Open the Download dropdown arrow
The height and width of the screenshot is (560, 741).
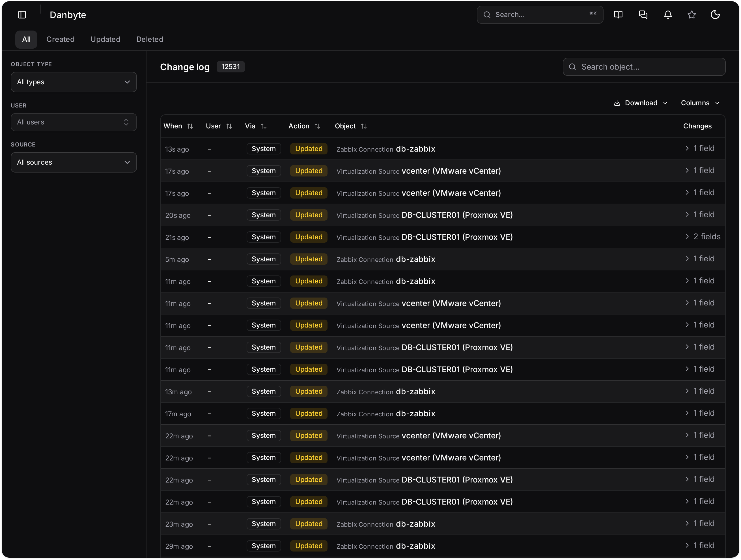[x=665, y=103]
